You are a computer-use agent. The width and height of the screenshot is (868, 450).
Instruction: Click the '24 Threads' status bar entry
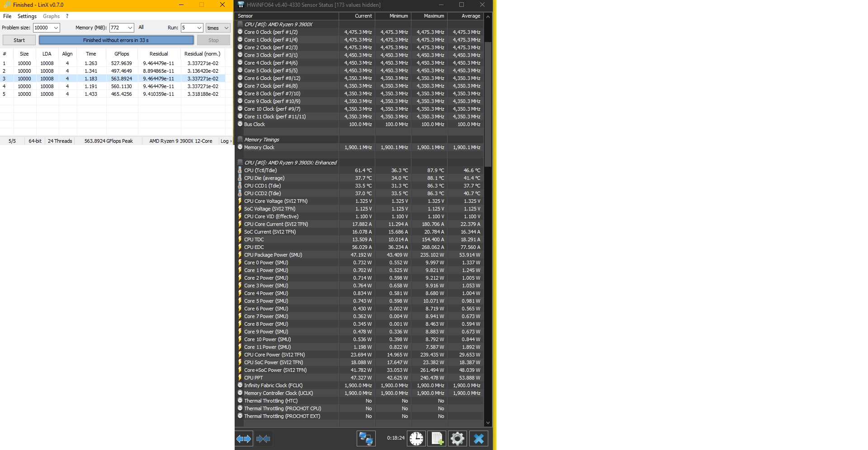[x=60, y=141]
